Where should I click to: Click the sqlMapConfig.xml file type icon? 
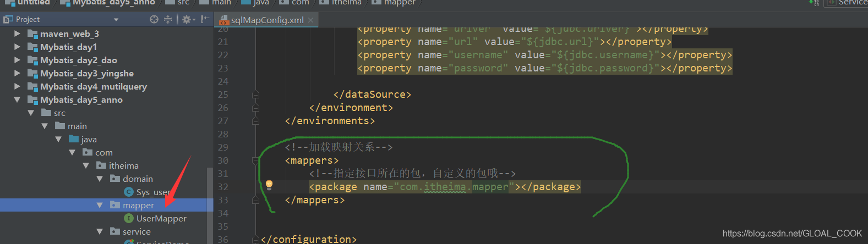tap(225, 20)
